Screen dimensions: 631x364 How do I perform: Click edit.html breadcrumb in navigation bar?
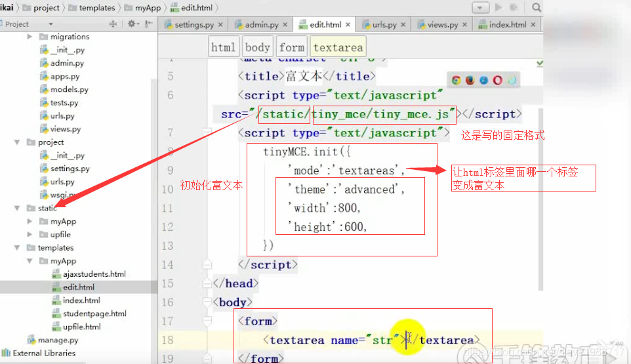point(196,8)
